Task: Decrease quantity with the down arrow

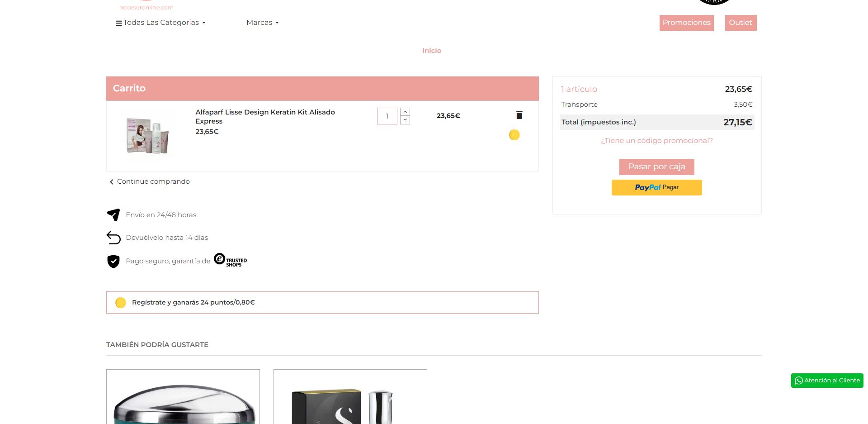Action: tap(405, 120)
